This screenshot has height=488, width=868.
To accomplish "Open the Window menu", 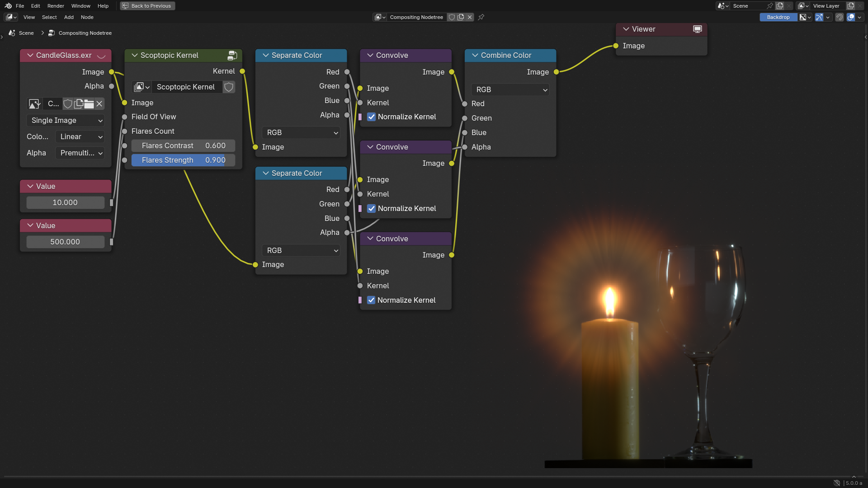I will pos(81,6).
